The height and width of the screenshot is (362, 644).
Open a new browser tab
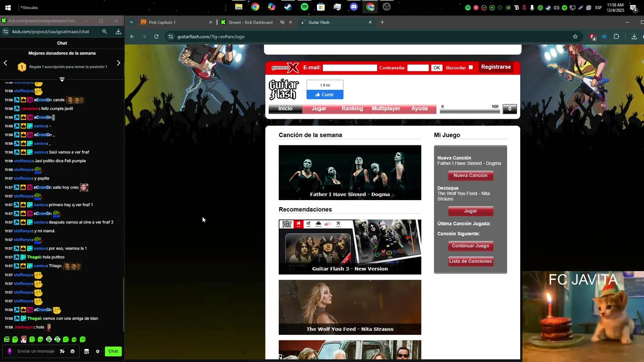click(382, 22)
